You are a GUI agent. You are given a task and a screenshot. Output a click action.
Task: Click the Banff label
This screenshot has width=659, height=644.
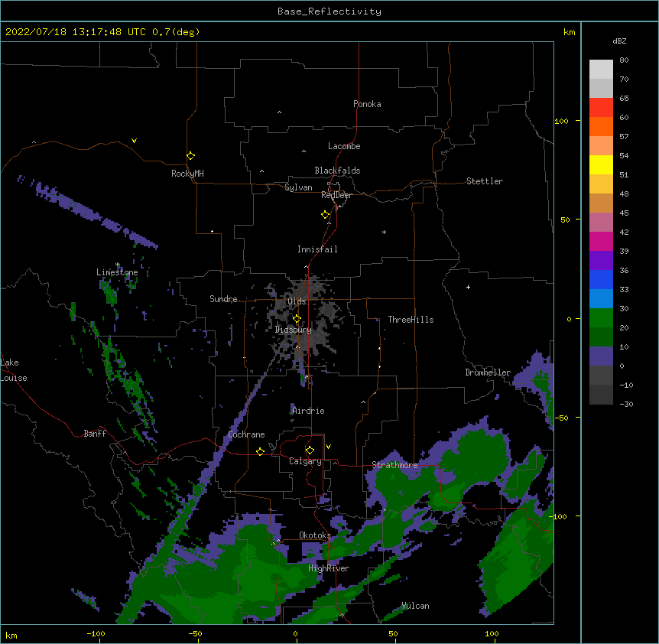click(x=95, y=434)
